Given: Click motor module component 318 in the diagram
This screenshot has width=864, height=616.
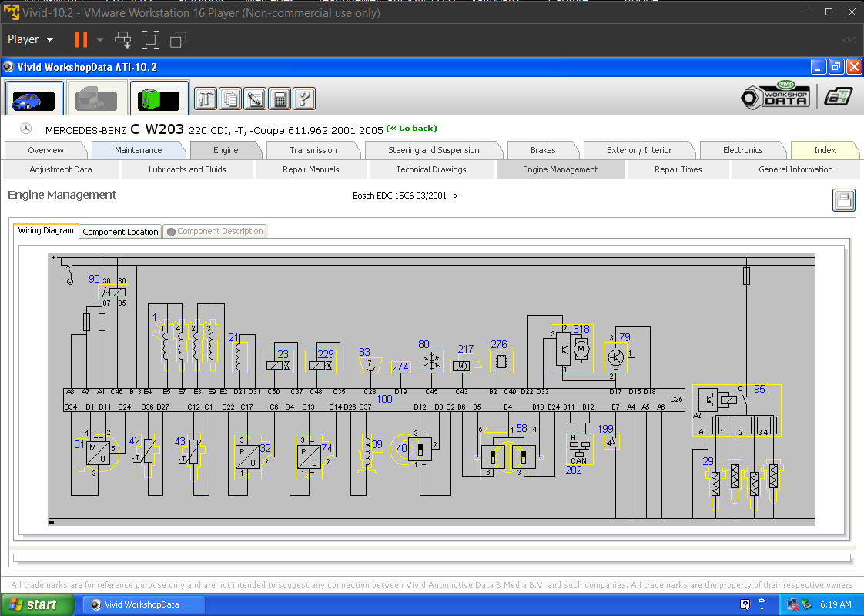Looking at the screenshot, I should 572,348.
